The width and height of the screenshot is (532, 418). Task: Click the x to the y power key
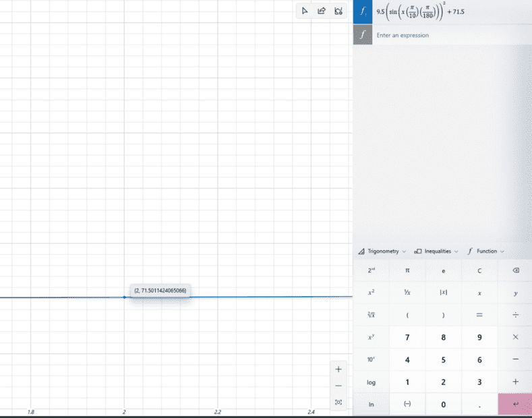[x=371, y=337]
